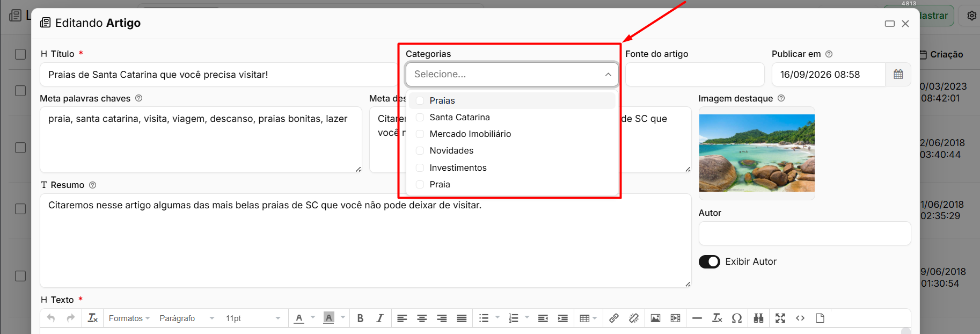The height and width of the screenshot is (334, 980).
Task: Check the Novidades category
Action: pos(420,151)
